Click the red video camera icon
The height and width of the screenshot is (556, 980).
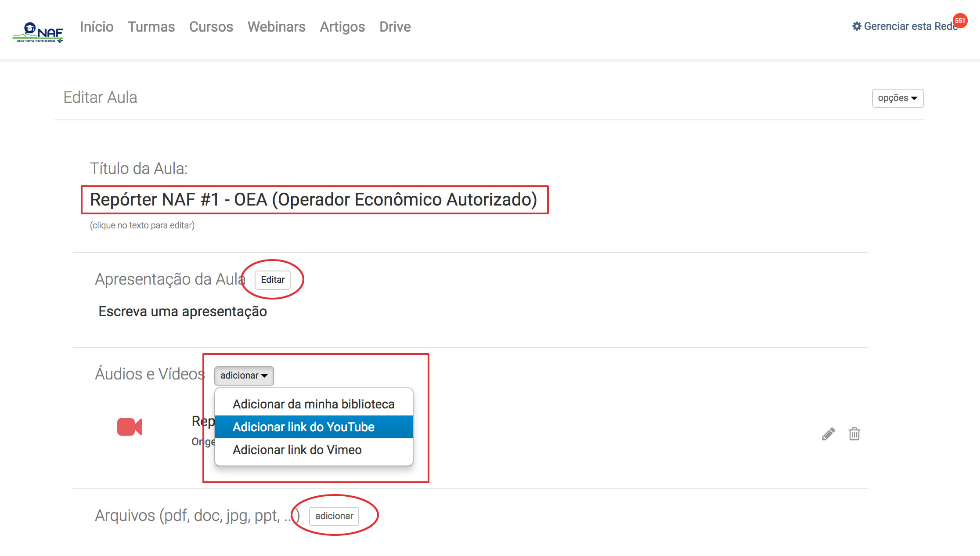[130, 427]
